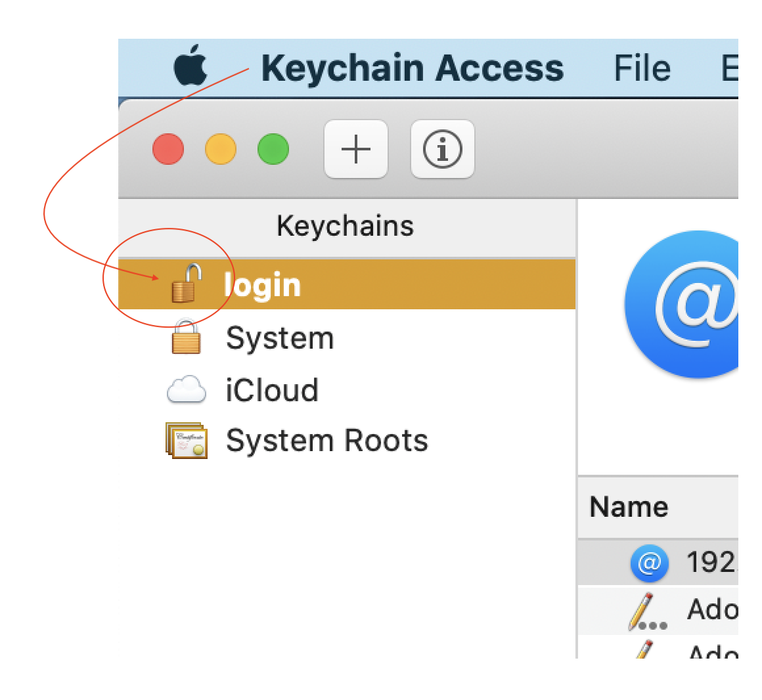Select the System Roots keychain label
This screenshot has height=700, width=762.
coord(326,441)
